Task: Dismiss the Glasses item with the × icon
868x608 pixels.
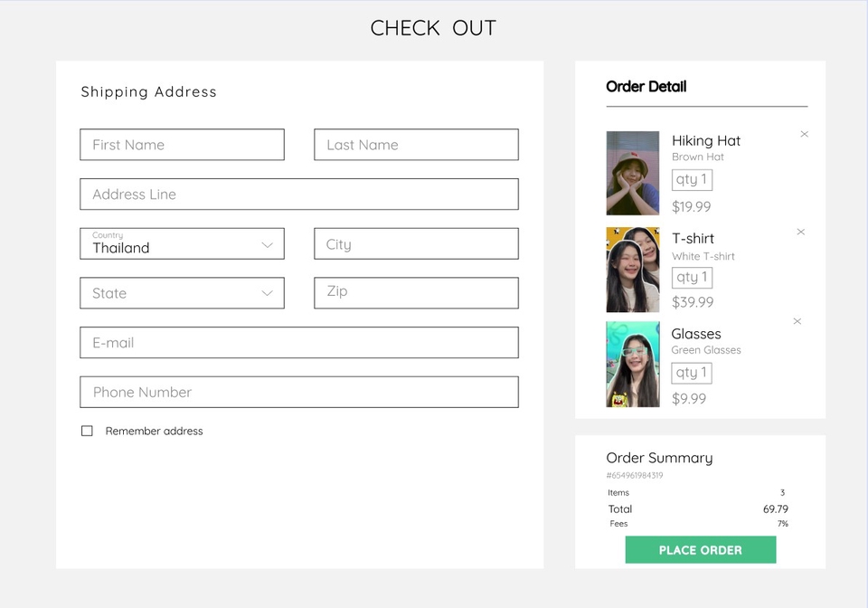Action: point(797,321)
